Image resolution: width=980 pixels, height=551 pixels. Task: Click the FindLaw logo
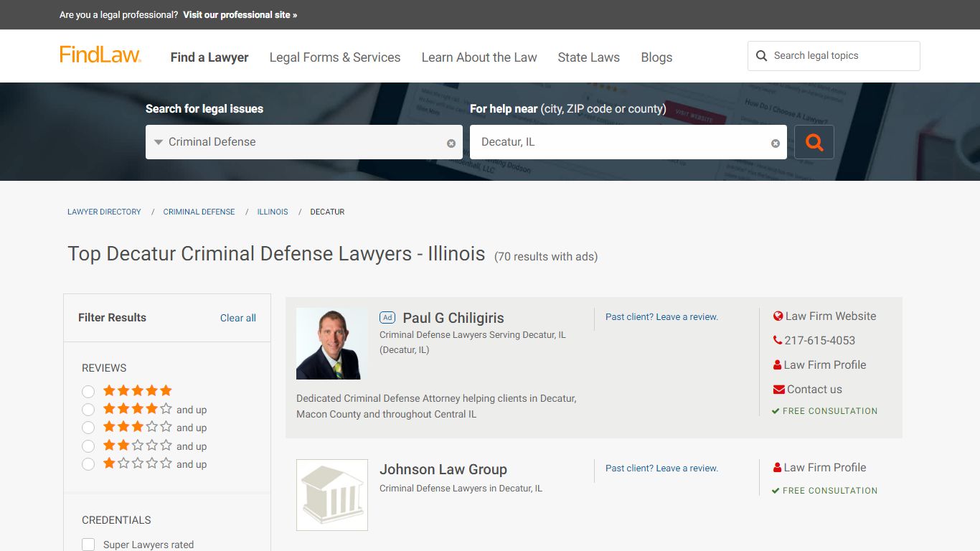pos(100,55)
